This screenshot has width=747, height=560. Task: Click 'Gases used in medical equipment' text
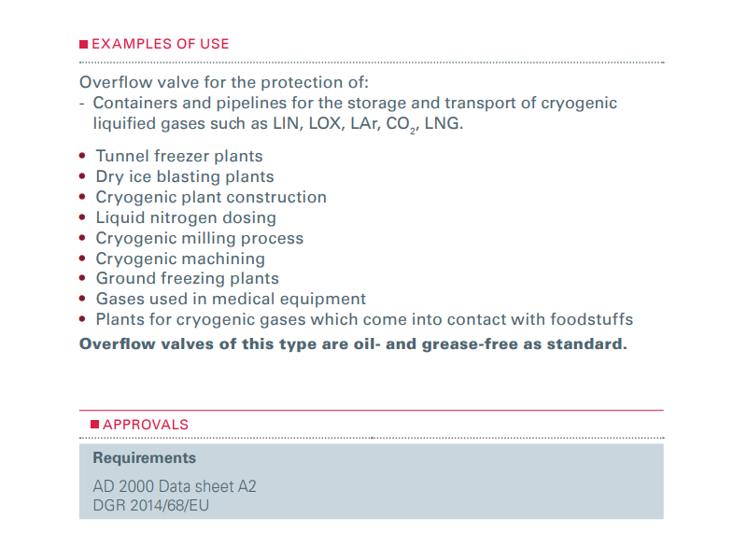tap(231, 299)
